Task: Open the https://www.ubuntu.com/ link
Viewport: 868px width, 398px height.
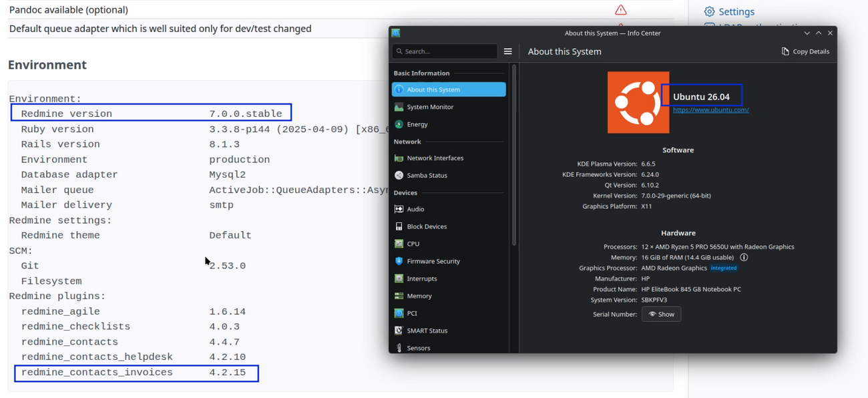Action: click(x=711, y=110)
